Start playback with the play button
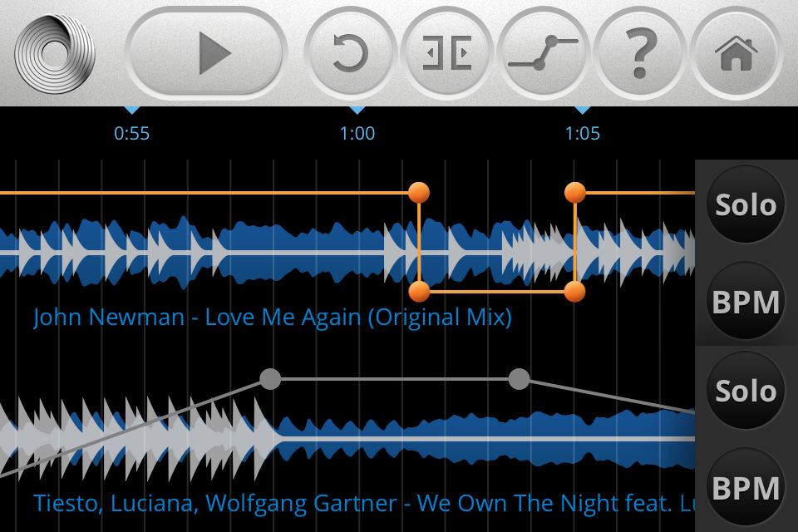The width and height of the screenshot is (798, 532). [x=206, y=52]
